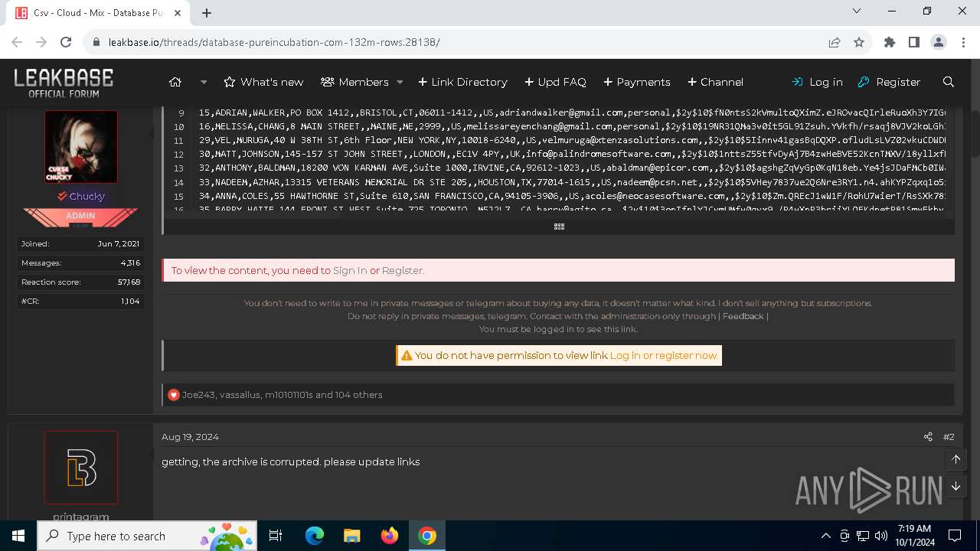Viewport: 980px width, 551px height.
Task: Open printagram username link
Action: tap(81, 517)
